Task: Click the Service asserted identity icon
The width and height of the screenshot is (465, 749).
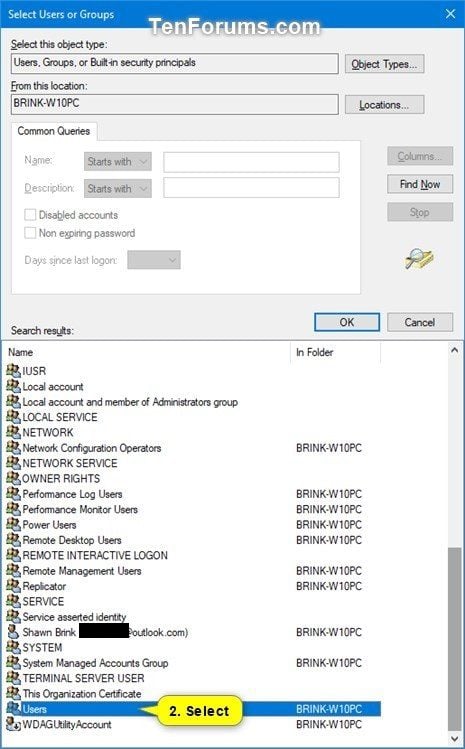Action: tap(13, 616)
